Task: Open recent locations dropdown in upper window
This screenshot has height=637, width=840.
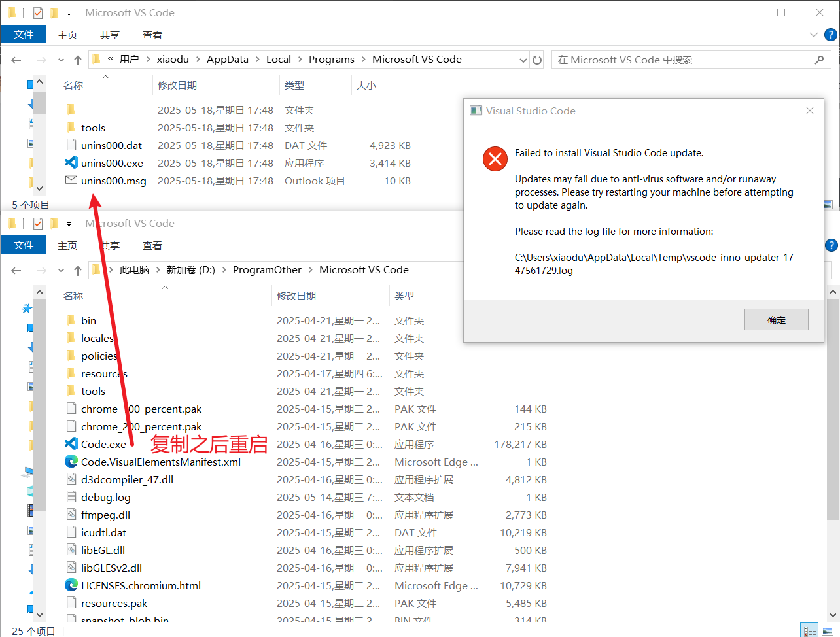Action: 61,60
